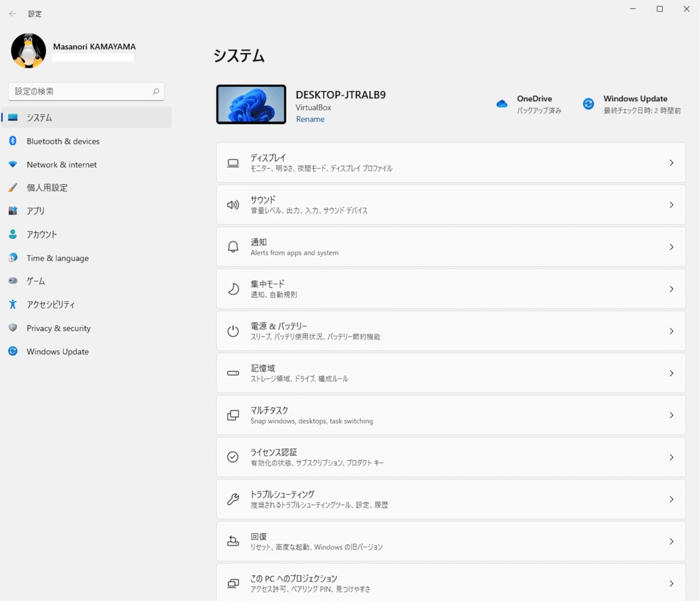This screenshot has height=601, width=700.
Task: Click the Windows Update sidebar icon
Action: point(13,352)
